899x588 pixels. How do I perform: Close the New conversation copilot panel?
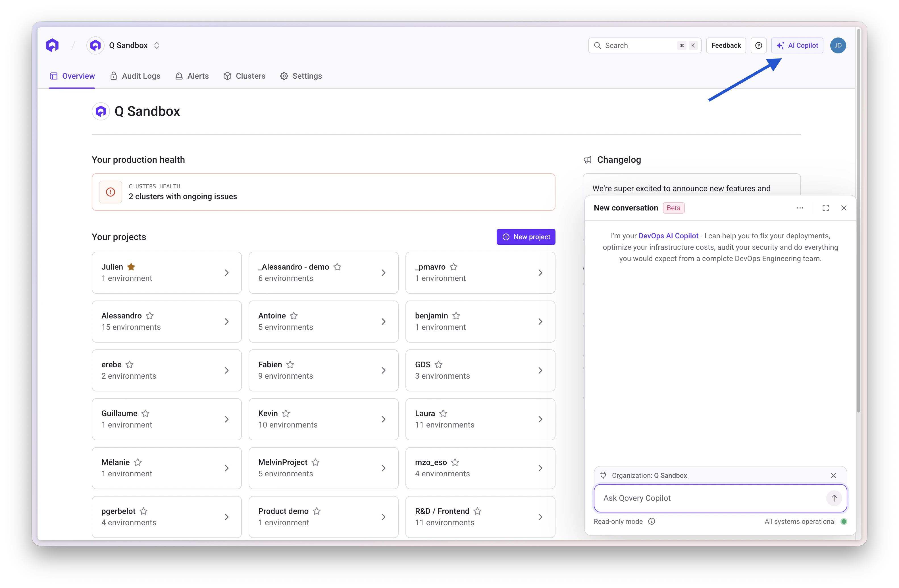[x=844, y=208]
